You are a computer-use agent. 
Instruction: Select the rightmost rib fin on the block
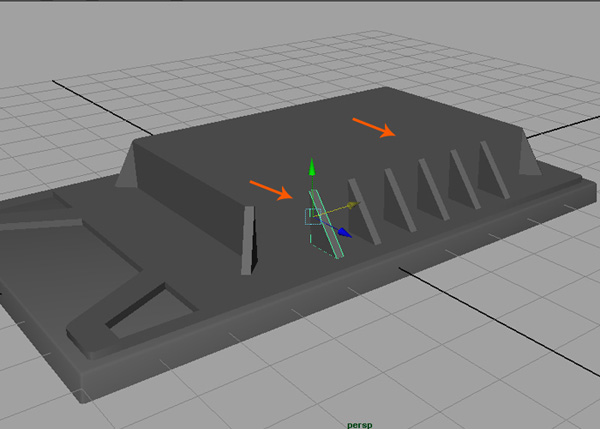[x=493, y=168]
